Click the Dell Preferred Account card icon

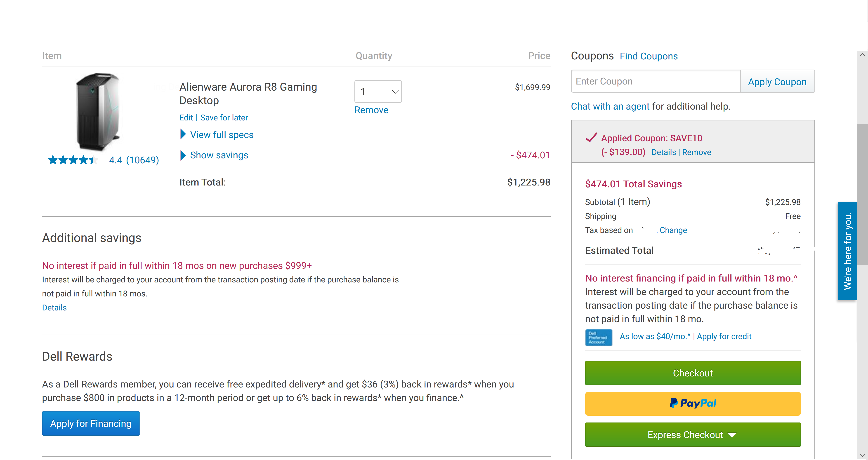pos(598,337)
